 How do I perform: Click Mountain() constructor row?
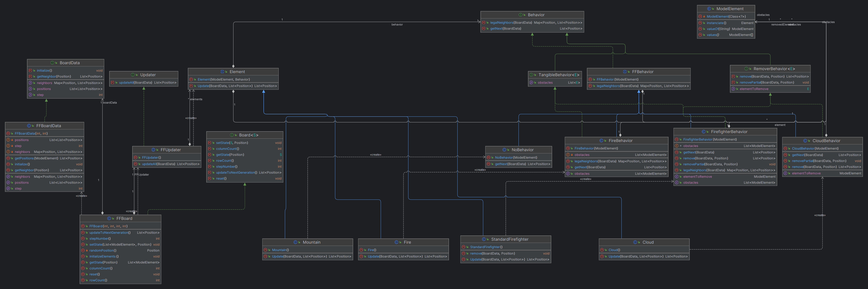308,250
